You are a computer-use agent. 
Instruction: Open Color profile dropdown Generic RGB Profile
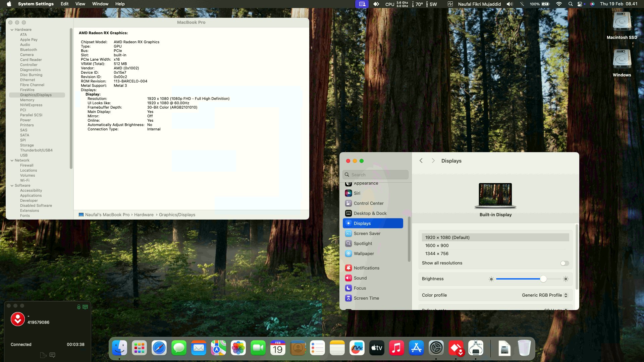[x=545, y=295]
